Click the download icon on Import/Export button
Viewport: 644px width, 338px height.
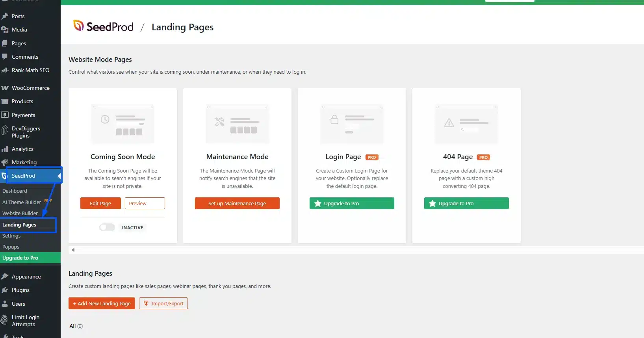click(146, 303)
